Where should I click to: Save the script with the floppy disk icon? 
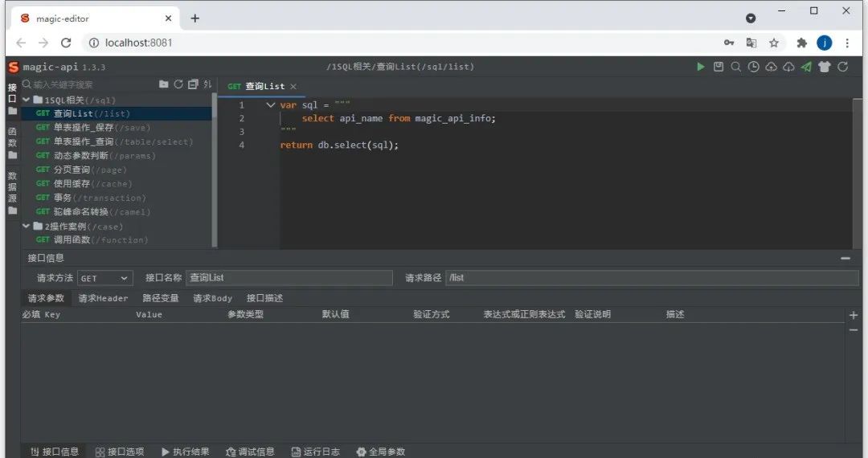(x=719, y=67)
